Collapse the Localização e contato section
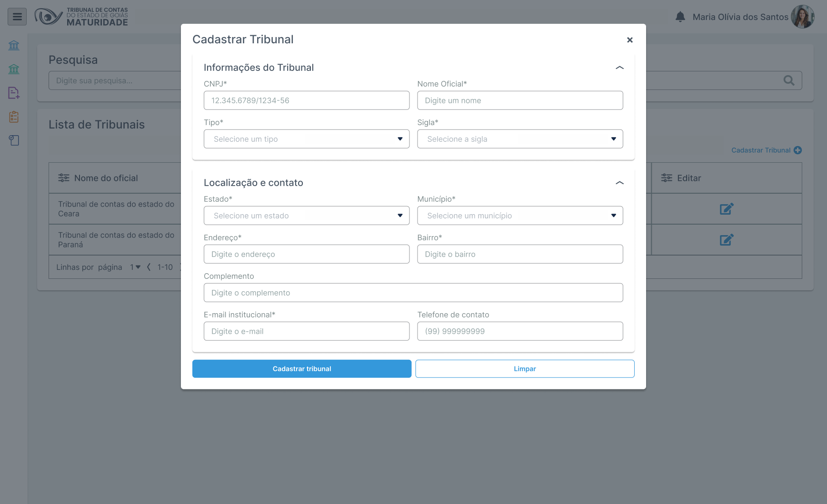The image size is (827, 504). point(619,183)
